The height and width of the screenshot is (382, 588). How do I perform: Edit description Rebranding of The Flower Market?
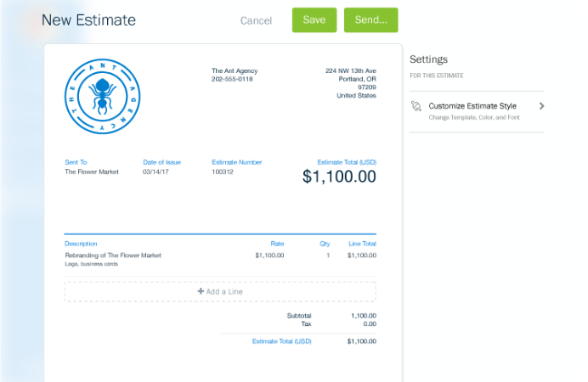113,255
